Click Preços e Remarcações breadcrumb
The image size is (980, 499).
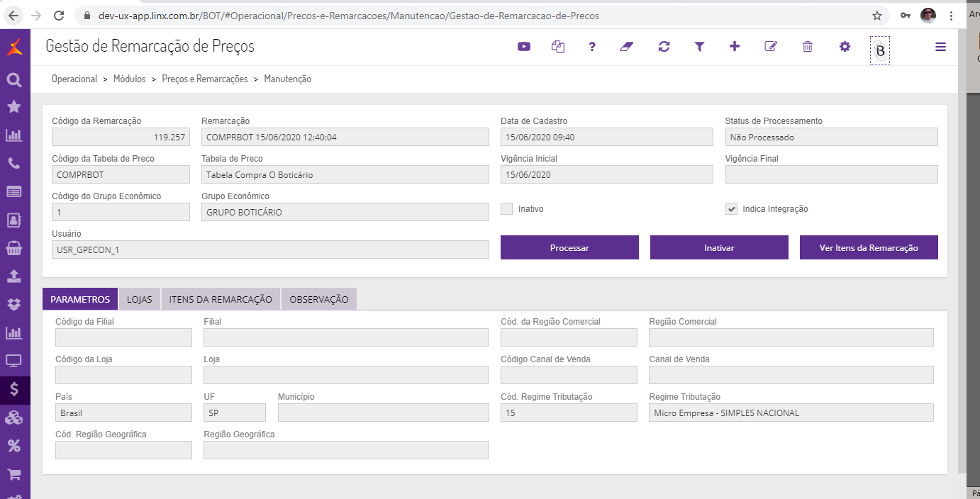click(205, 79)
